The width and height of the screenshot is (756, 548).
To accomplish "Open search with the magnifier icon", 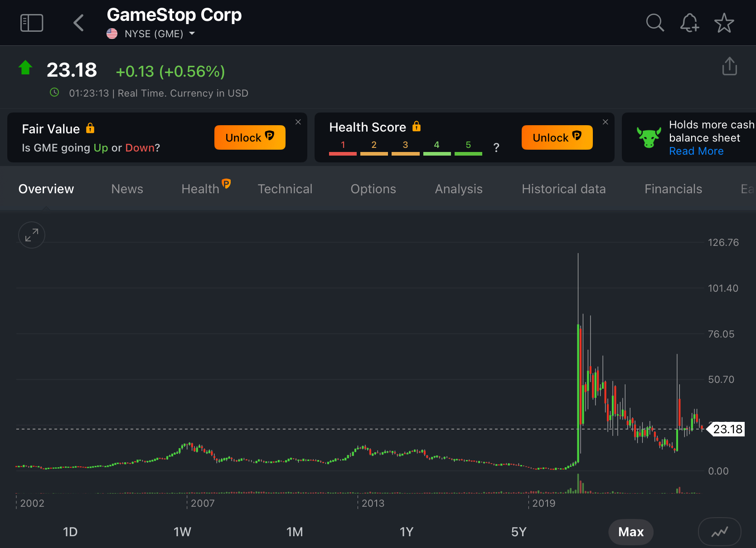I will click(x=654, y=23).
